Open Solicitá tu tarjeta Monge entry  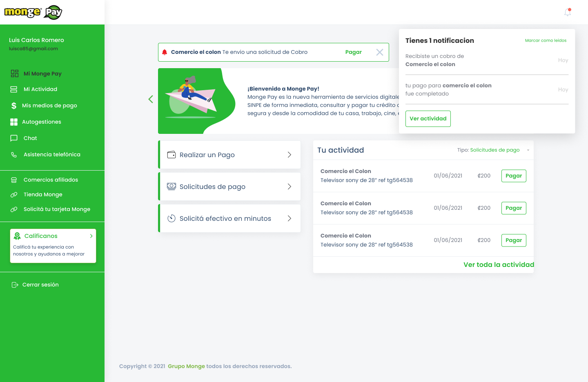[57, 209]
